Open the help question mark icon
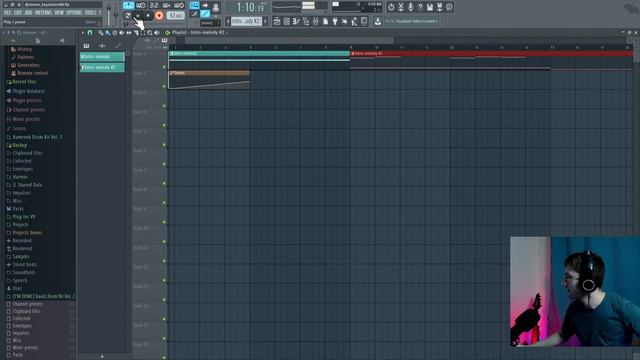The width and height of the screenshot is (640, 360). click(420, 7)
